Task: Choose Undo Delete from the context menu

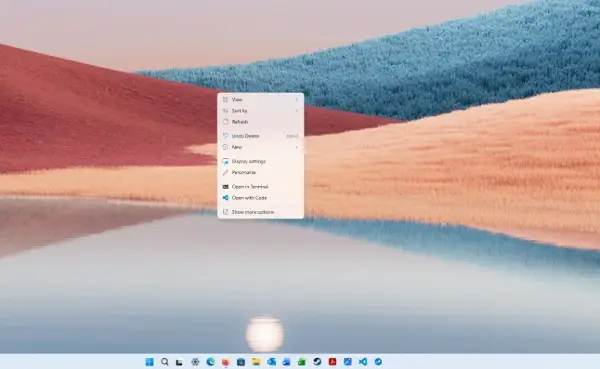Action: (x=261, y=136)
